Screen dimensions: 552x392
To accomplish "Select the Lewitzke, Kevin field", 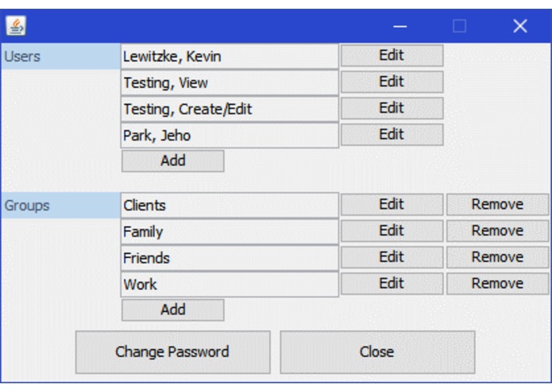I will coord(230,56).
